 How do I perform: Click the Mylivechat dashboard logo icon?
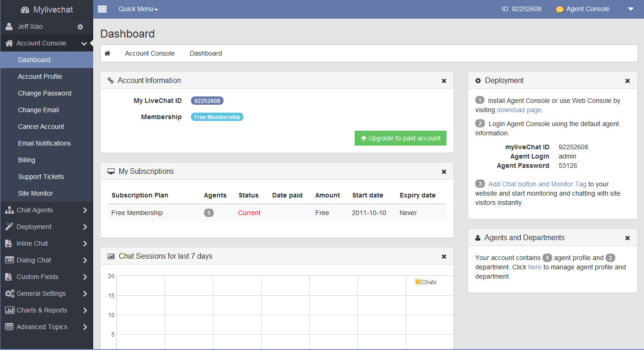point(25,10)
